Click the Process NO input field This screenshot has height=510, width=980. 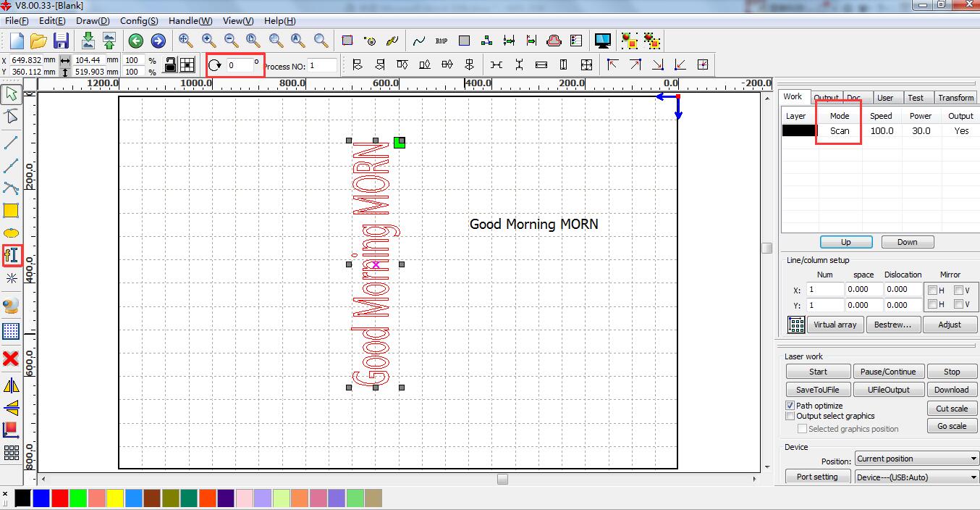point(323,65)
